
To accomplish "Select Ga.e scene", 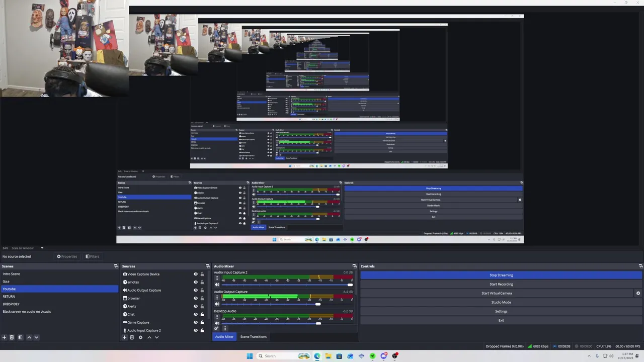I will click(59, 282).
